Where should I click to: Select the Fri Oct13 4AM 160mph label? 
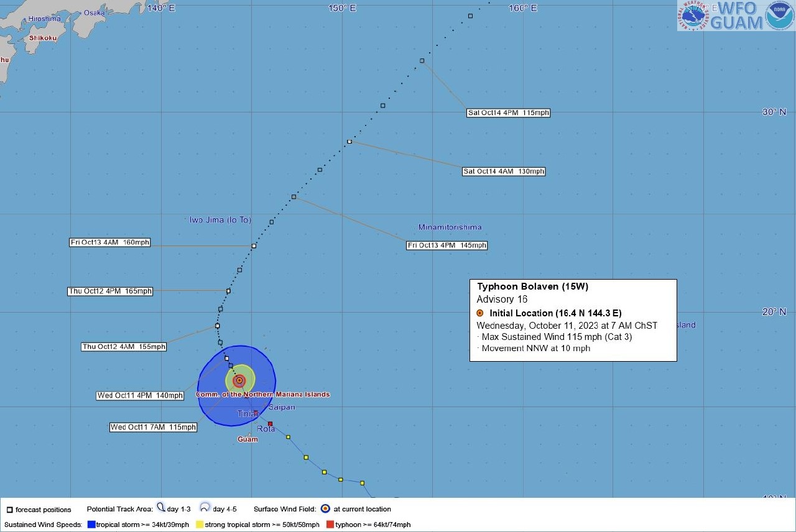(x=110, y=242)
